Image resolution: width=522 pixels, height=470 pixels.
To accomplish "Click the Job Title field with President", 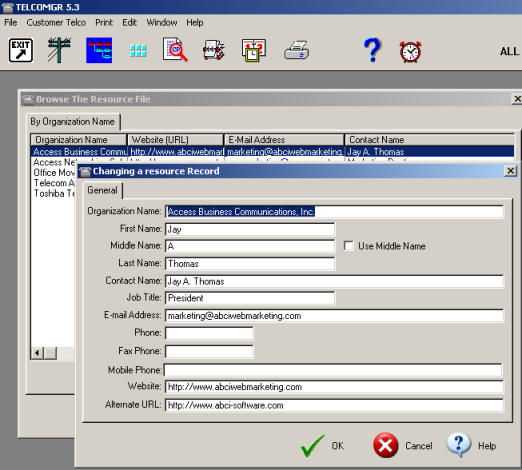I will (250, 298).
